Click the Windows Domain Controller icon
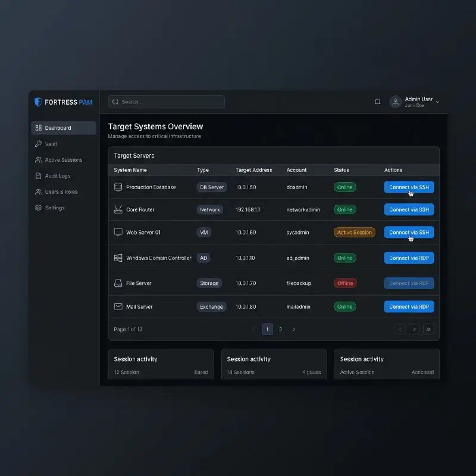 [x=118, y=258]
